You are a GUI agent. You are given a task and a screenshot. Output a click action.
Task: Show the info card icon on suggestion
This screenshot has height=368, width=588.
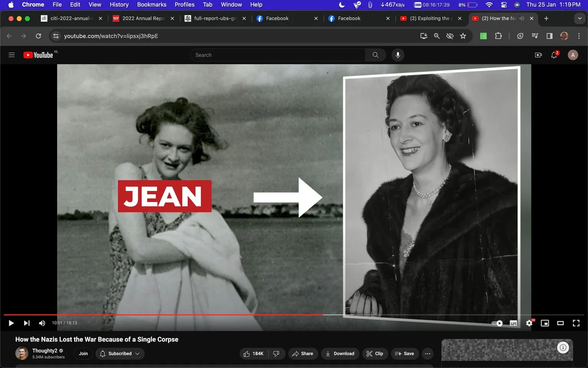click(x=563, y=348)
